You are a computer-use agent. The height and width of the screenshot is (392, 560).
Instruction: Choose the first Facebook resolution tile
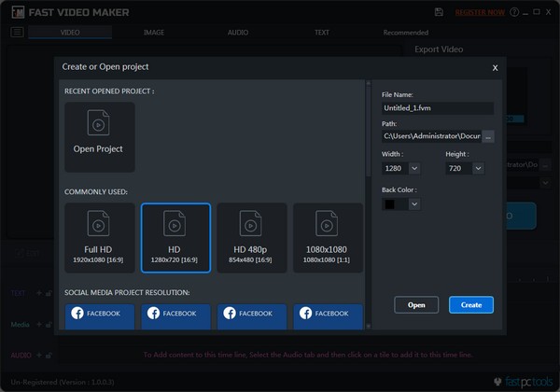(x=99, y=315)
